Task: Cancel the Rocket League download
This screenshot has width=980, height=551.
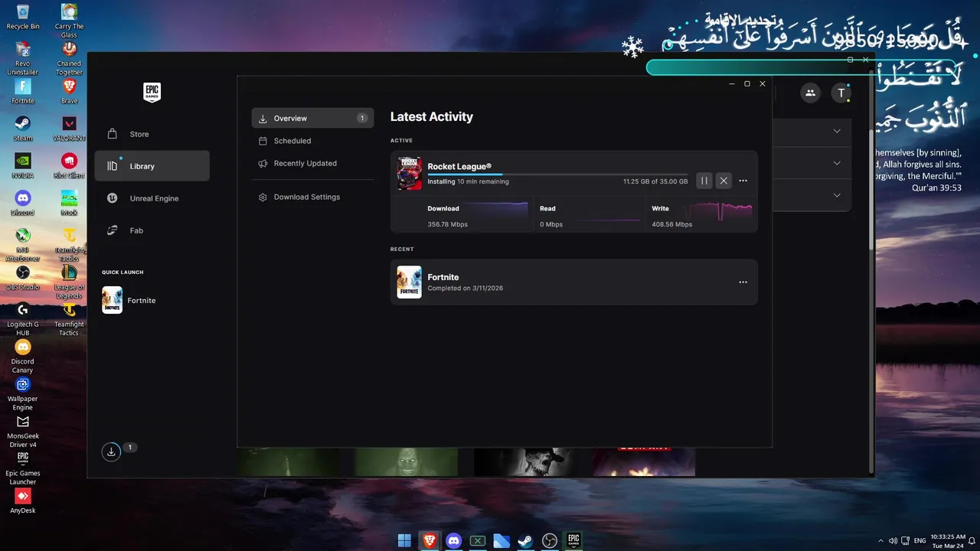Action: pyautogui.click(x=724, y=181)
